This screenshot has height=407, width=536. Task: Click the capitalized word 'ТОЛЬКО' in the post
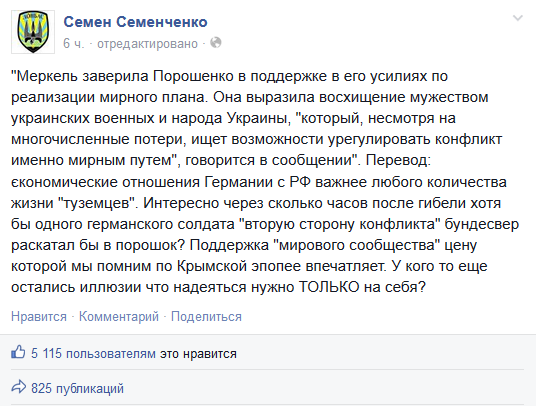[x=329, y=287]
